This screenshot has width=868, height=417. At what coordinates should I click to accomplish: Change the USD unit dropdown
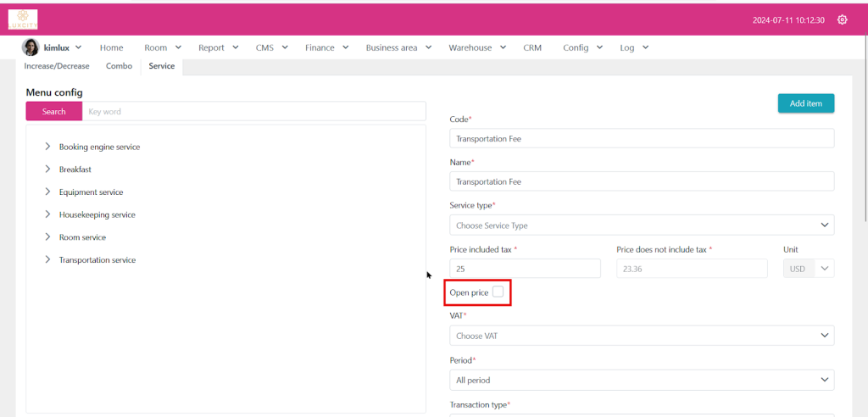click(x=809, y=269)
